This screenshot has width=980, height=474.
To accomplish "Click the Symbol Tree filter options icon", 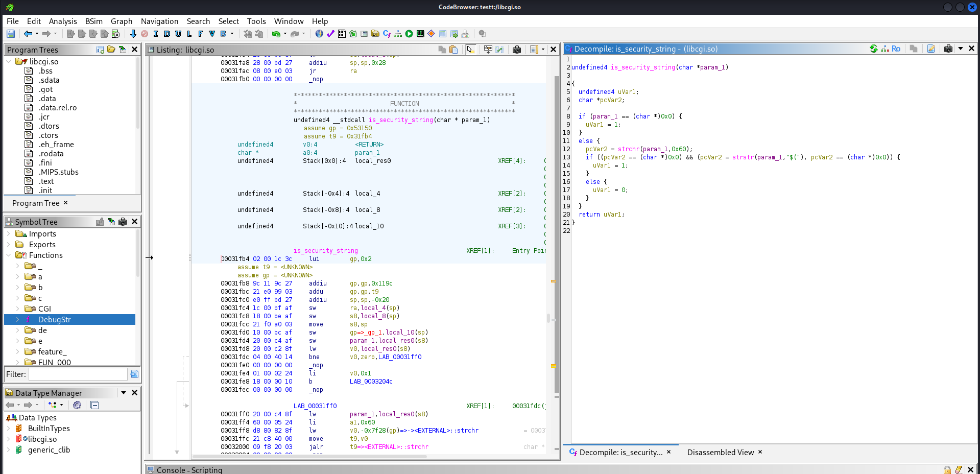I will tap(134, 374).
